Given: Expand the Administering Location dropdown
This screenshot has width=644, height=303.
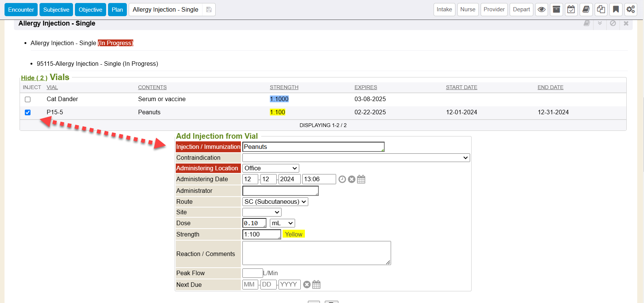Looking at the screenshot, I should pos(271,168).
